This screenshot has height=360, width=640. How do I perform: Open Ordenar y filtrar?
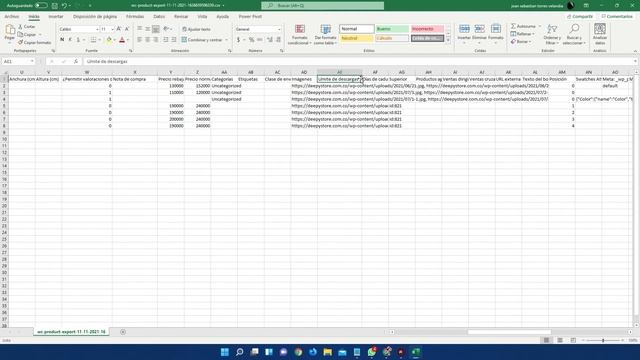click(552, 34)
